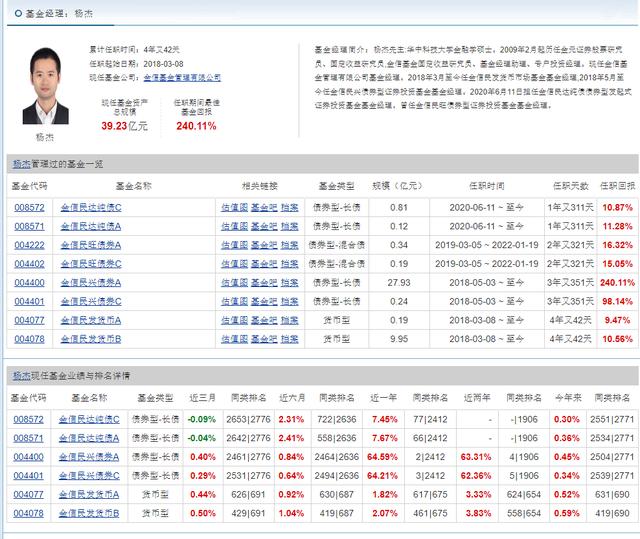The image size is (640, 539).
Task: Open code 004401 in performance ranking table
Action: [29, 476]
